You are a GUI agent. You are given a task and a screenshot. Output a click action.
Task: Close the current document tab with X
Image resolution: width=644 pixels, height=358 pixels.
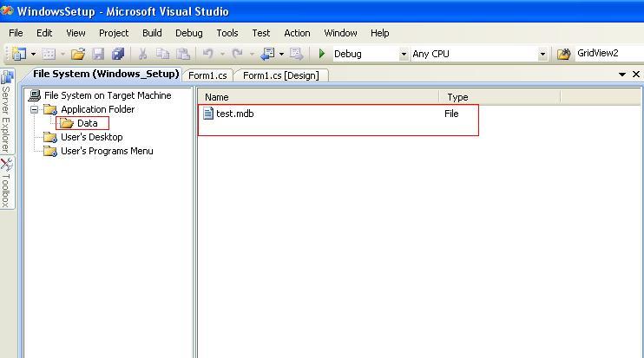(636, 75)
